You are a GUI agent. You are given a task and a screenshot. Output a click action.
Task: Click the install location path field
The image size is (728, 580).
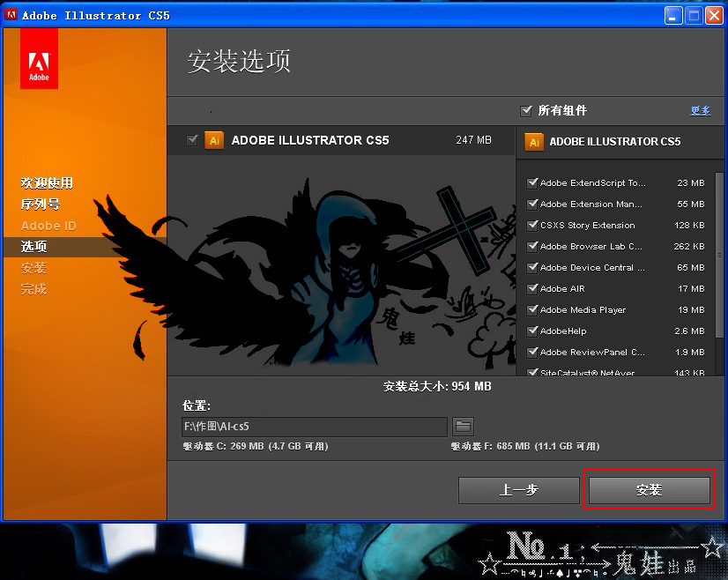(315, 427)
